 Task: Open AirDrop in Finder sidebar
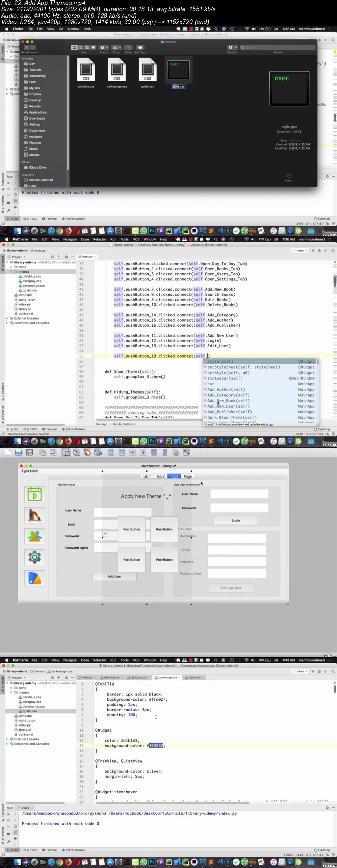click(x=34, y=124)
